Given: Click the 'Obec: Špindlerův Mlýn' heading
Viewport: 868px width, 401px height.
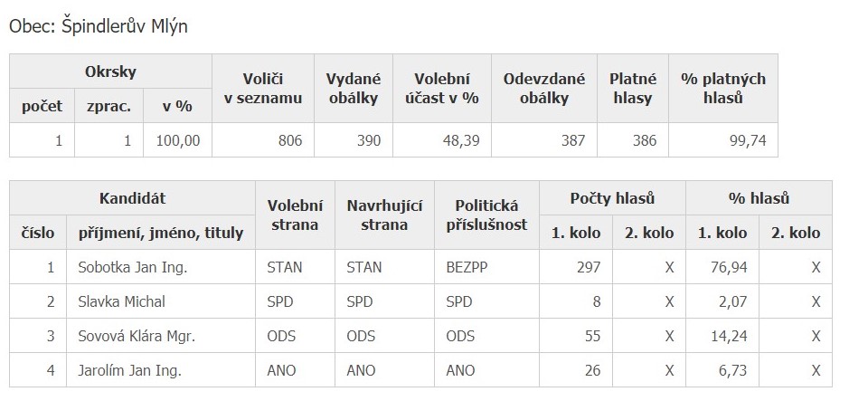Looking at the screenshot, I should [x=99, y=26].
